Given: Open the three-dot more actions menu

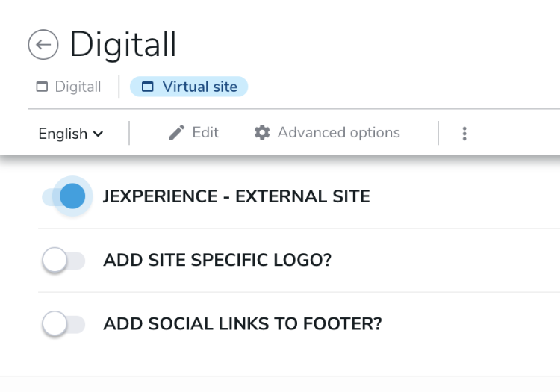Looking at the screenshot, I should point(464,134).
